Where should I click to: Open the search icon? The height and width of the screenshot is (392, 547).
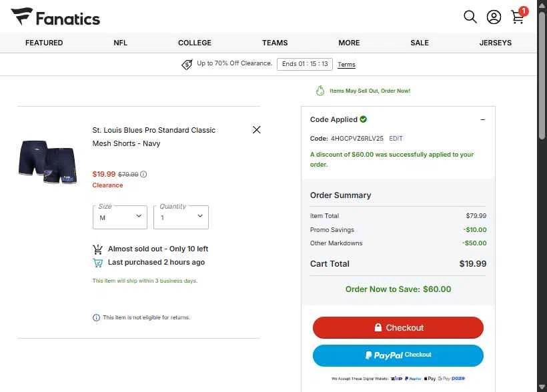point(470,17)
